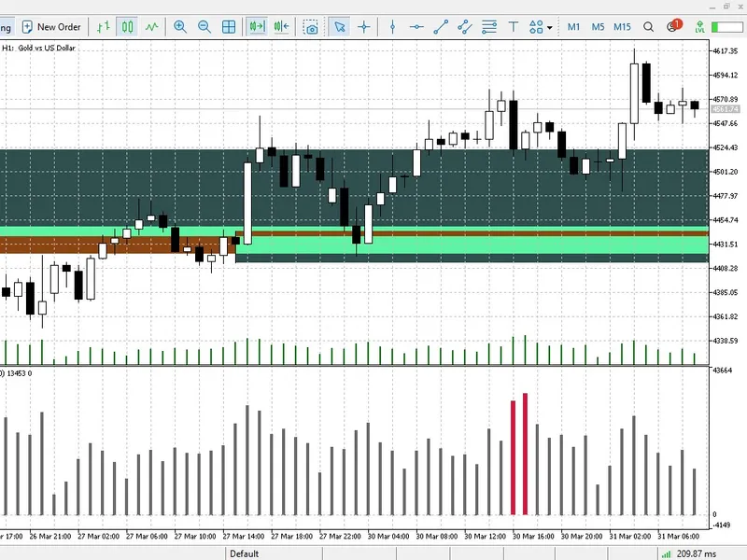747x560 pixels.
Task: Activate the crosshair tool
Action: (364, 27)
